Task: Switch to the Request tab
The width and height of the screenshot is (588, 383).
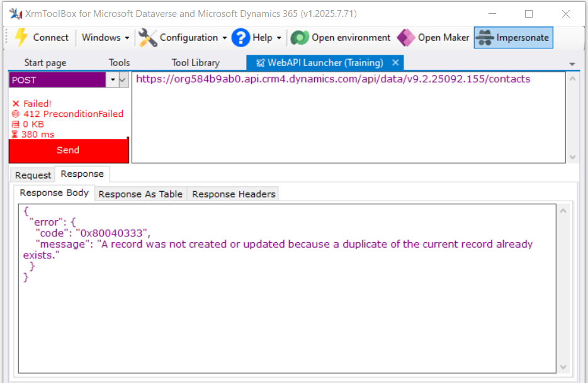Action: [x=33, y=175]
